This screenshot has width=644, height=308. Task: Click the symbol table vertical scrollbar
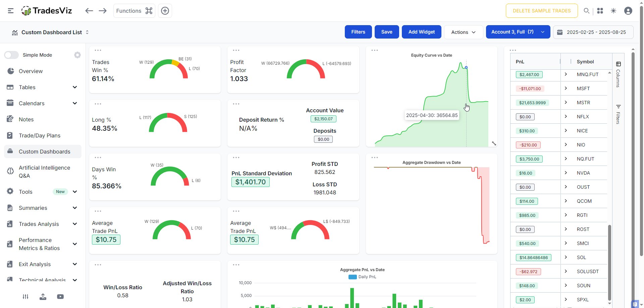609,263
